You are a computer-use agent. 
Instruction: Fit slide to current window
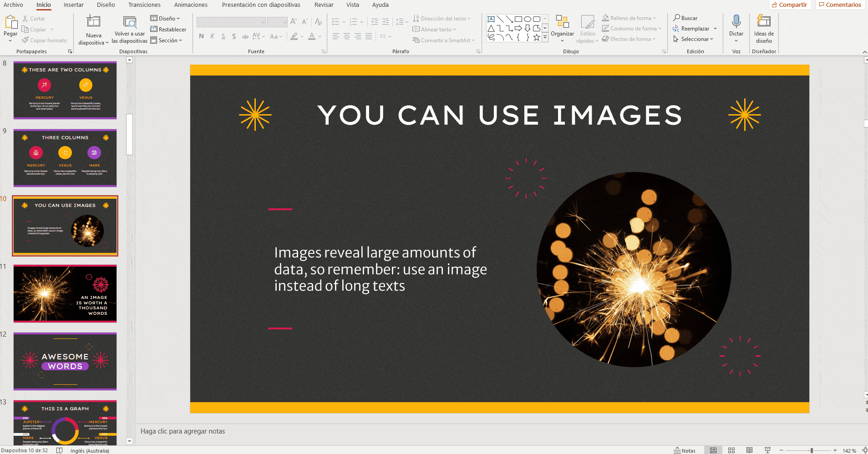[865, 450]
